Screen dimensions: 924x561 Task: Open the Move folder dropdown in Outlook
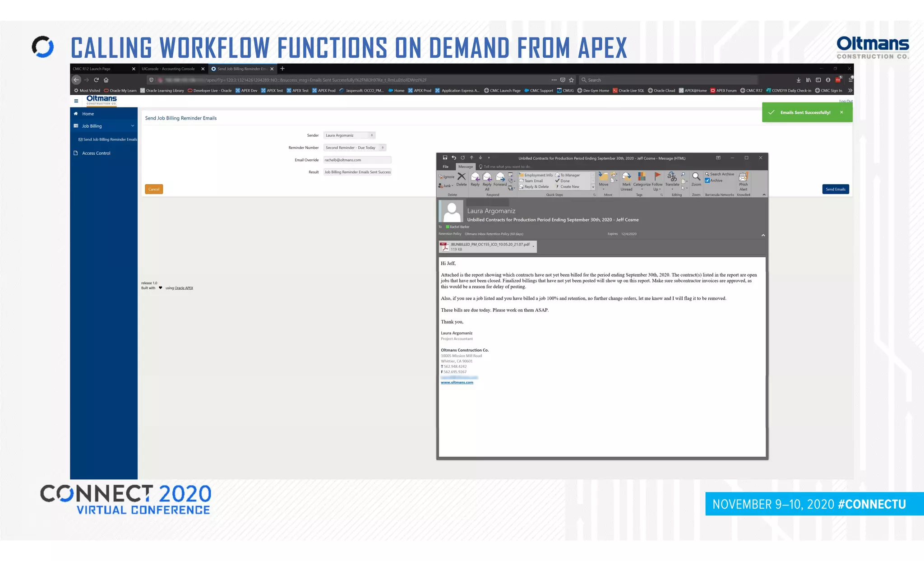604,181
